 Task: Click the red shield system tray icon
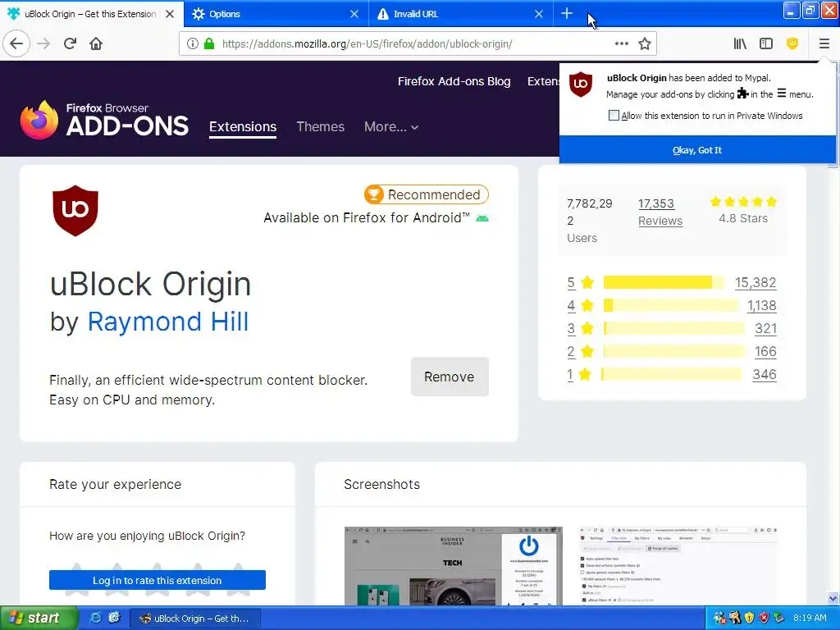[x=764, y=619]
